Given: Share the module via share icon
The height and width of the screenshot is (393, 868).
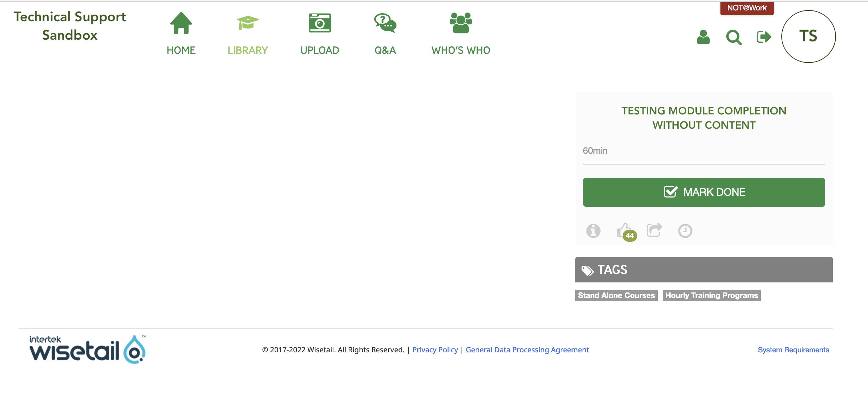Looking at the screenshot, I should click(654, 230).
